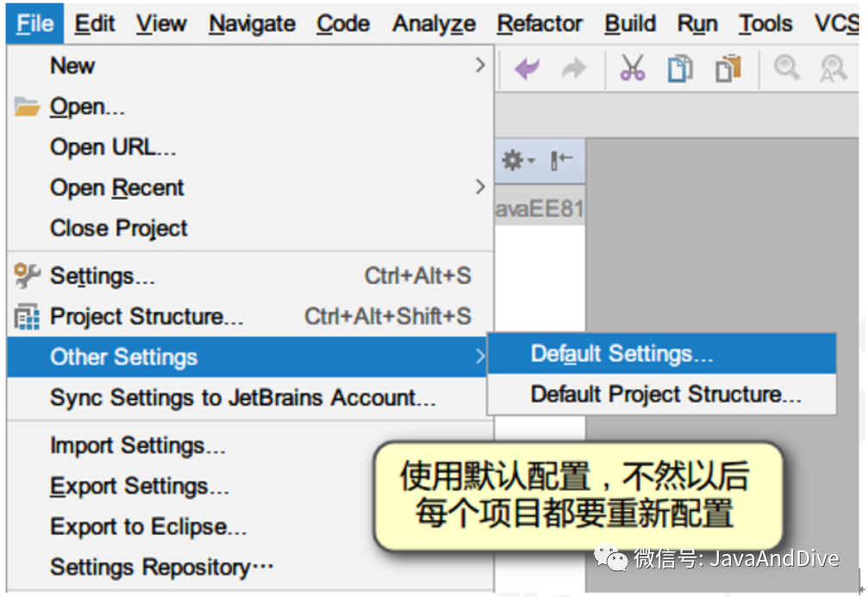Expand Other Settings submenu arrow
868x597 pixels.
coord(480,357)
